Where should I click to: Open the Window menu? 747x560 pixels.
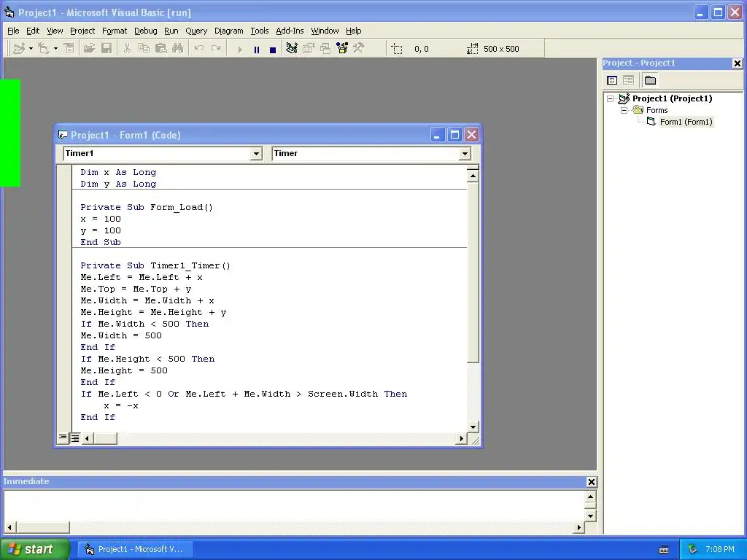(325, 31)
